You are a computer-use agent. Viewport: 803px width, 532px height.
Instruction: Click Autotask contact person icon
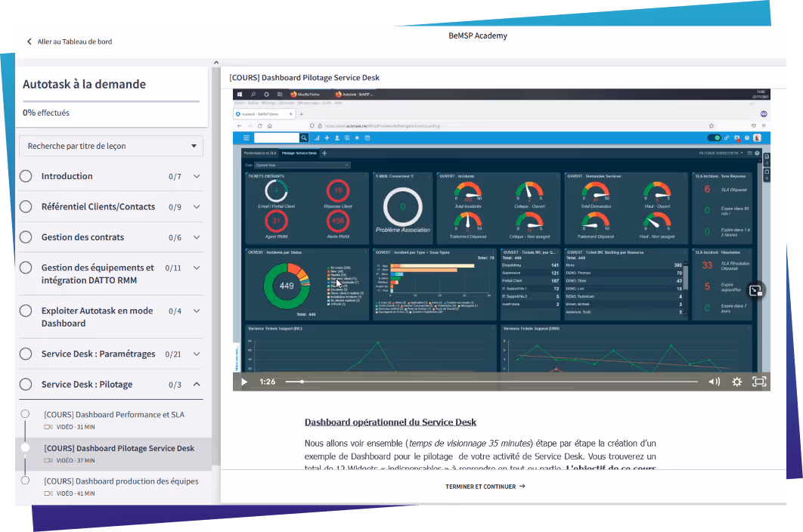337,138
